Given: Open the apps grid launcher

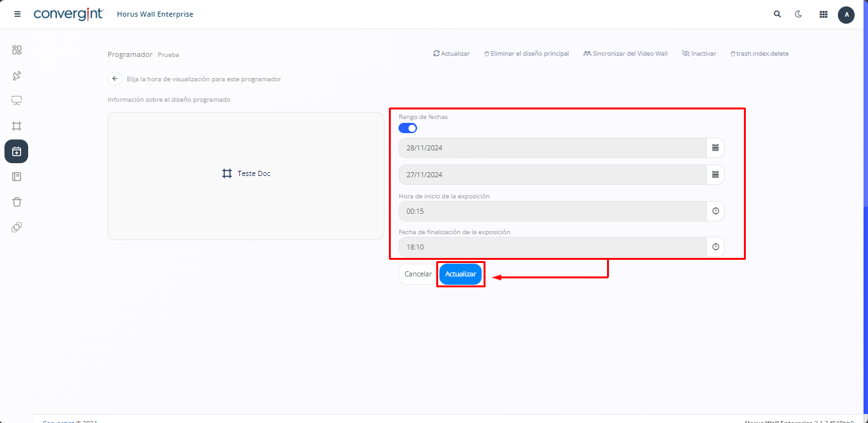Looking at the screenshot, I should [x=823, y=14].
